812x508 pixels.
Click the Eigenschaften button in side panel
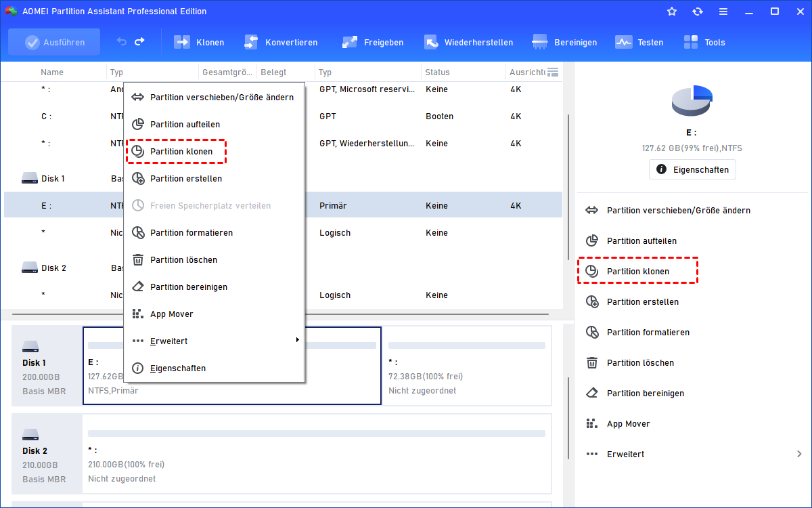pos(692,169)
